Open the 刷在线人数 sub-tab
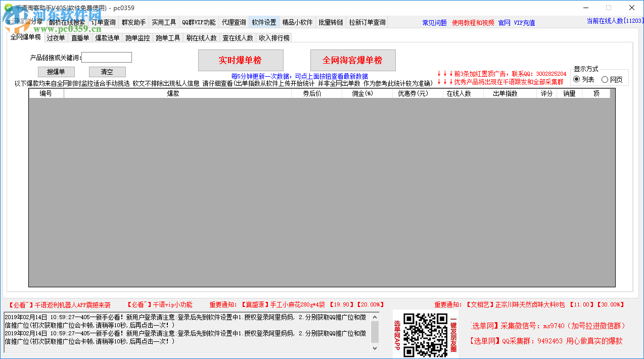This screenshot has width=644, height=359. pyautogui.click(x=201, y=38)
